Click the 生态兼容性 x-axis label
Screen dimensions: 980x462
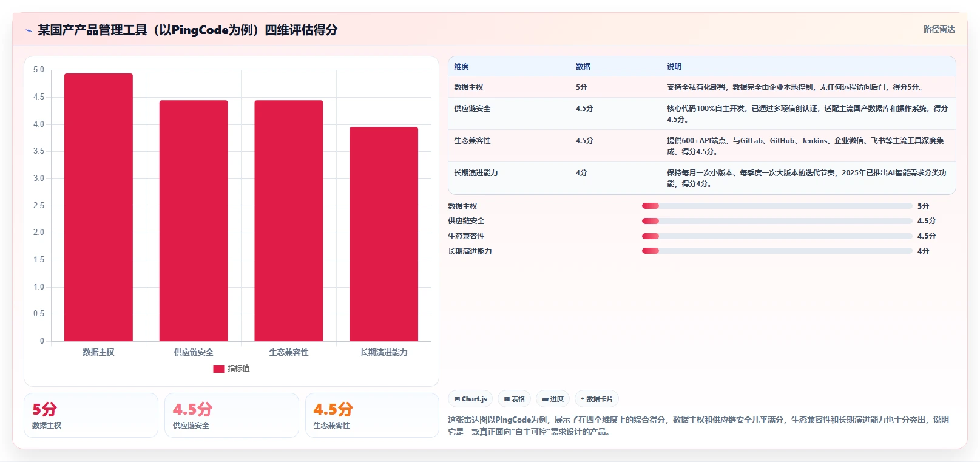coord(289,352)
